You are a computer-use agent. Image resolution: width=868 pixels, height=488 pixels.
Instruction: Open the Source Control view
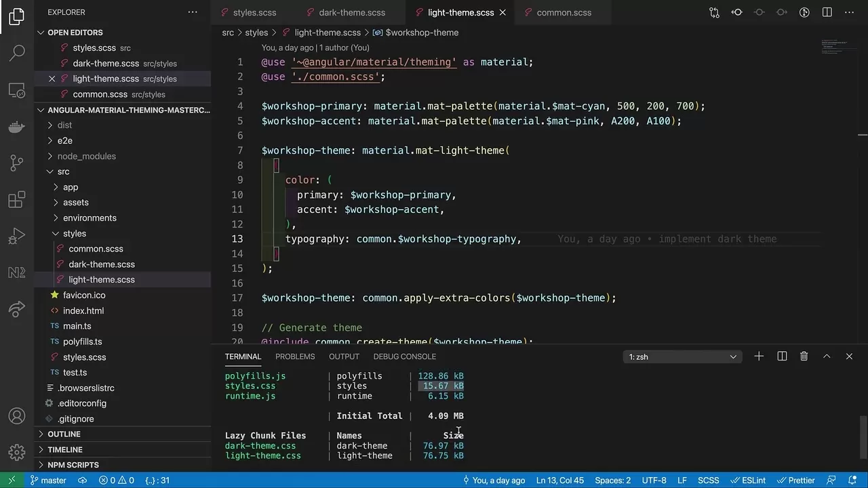coord(16,163)
